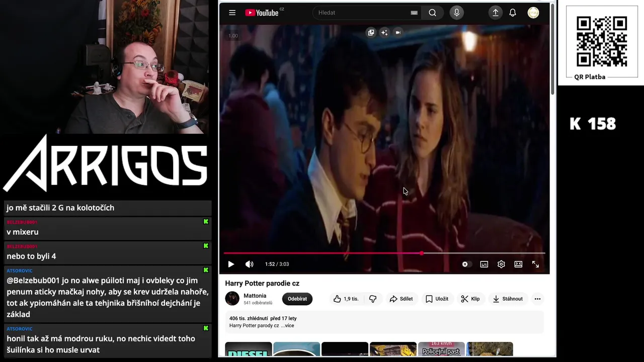Viewport: 644px width, 362px height.
Task: Share the video with Sdílet
Action: point(401,299)
